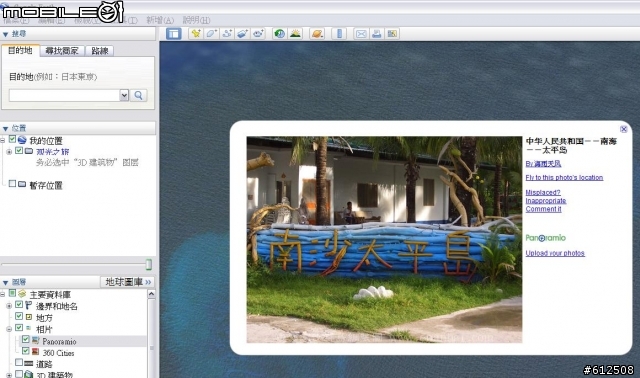The image size is (640, 378).
Task: Uncheck the 觀光之旅 checkbox
Action: 19,150
